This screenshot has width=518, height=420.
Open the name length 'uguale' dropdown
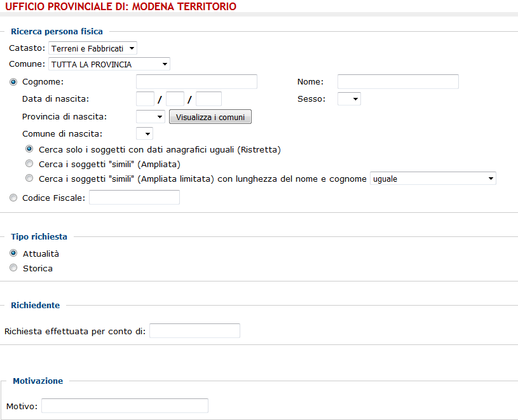point(433,179)
